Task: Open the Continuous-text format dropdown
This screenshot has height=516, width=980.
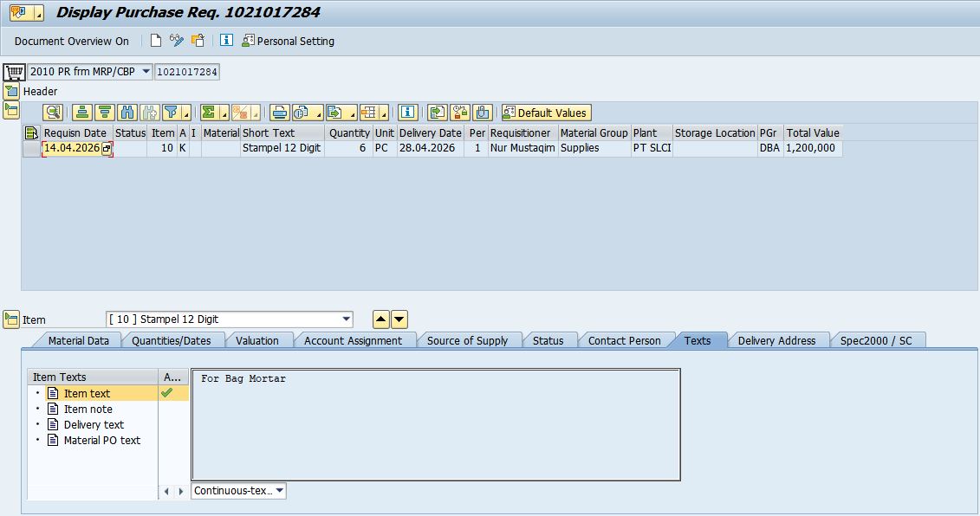Action: (280, 491)
